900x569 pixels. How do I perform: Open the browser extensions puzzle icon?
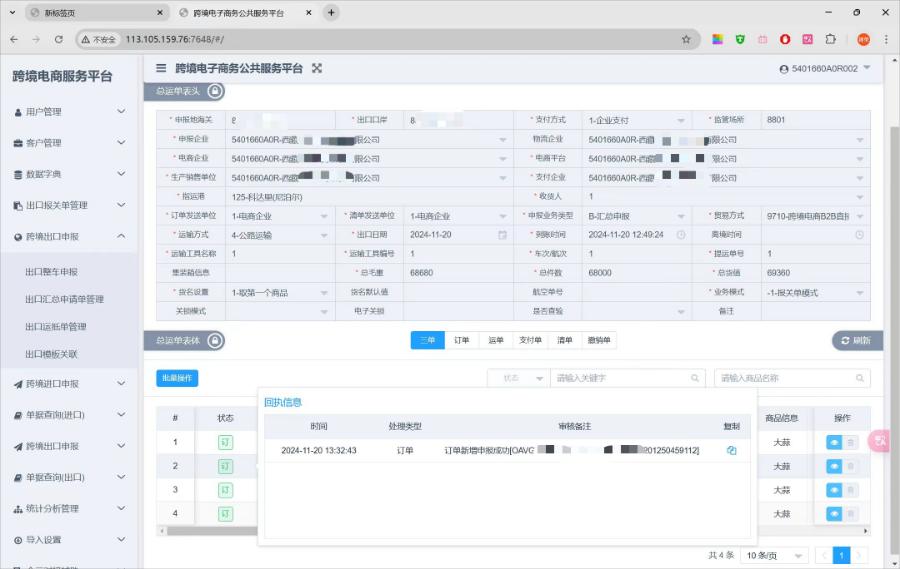click(x=830, y=40)
